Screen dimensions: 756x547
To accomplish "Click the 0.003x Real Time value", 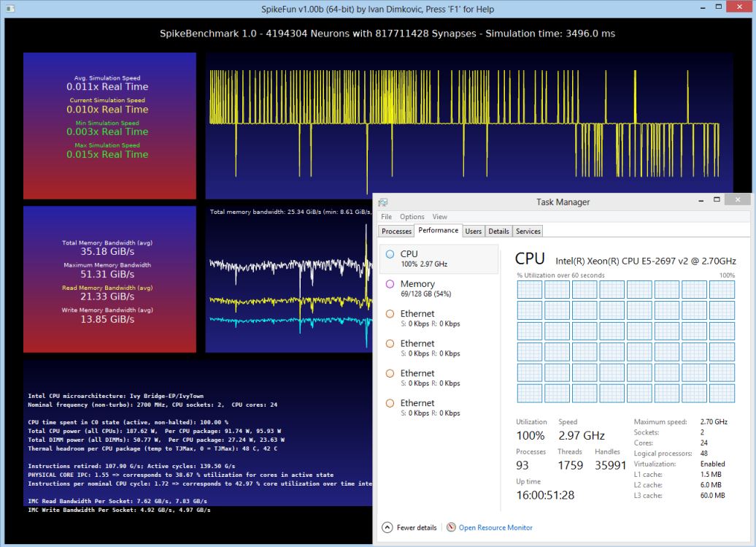I will (x=107, y=131).
